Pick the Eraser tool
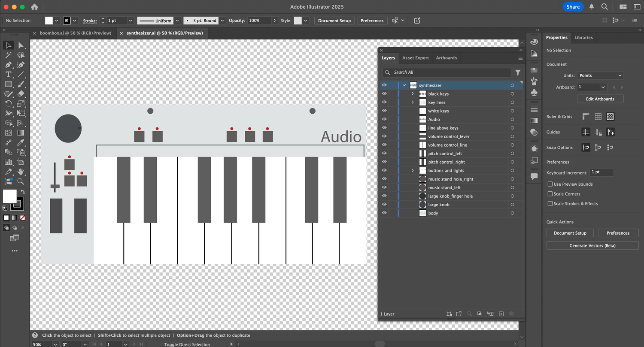The height and width of the screenshot is (347, 644). [21, 94]
